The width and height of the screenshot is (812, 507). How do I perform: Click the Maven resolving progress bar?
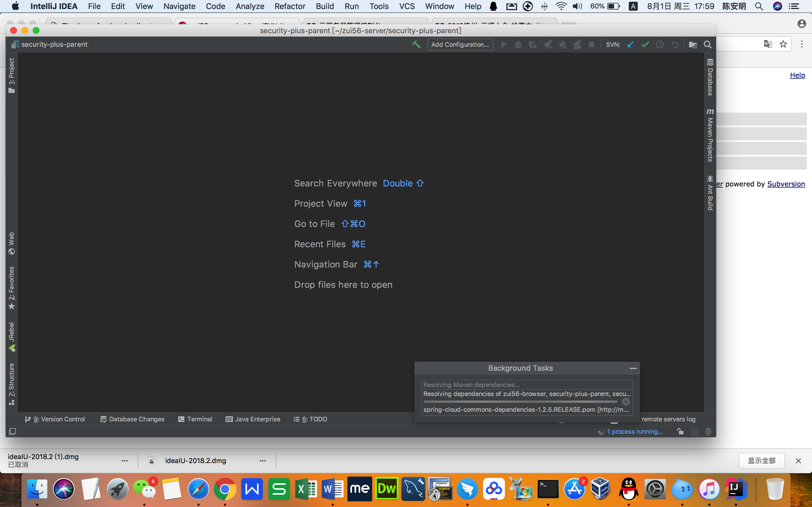(x=520, y=402)
